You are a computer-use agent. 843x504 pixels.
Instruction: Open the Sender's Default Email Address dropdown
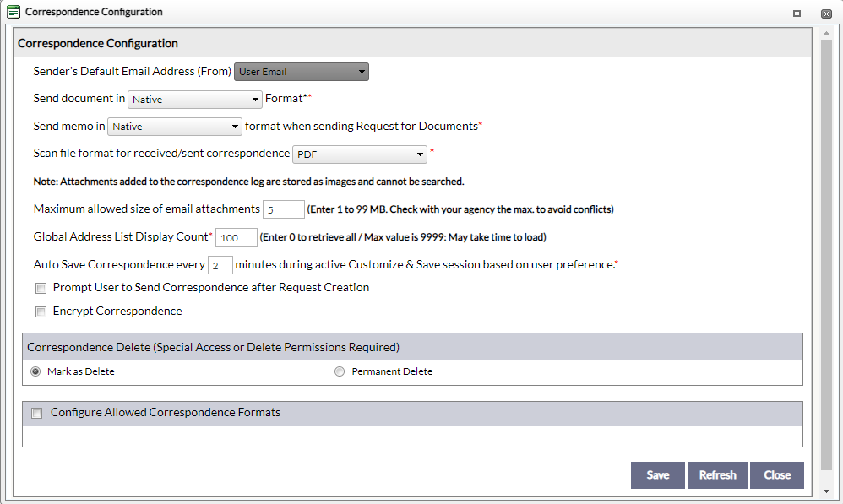click(x=301, y=72)
